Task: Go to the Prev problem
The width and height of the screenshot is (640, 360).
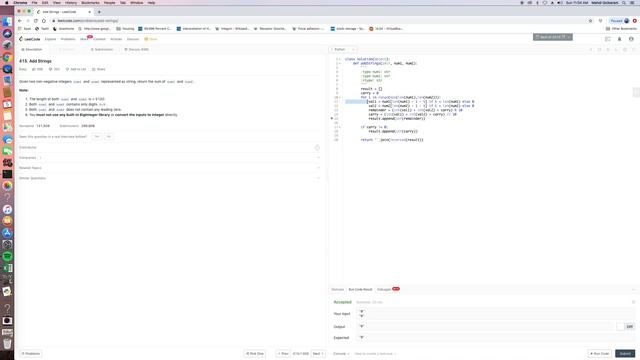Action: point(283,353)
